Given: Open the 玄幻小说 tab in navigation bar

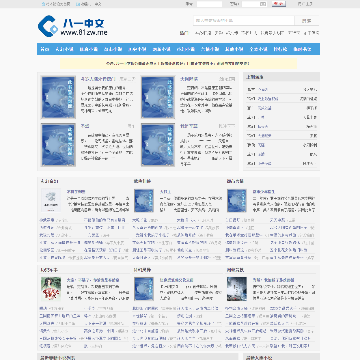Looking at the screenshot, I should click(x=64, y=49).
